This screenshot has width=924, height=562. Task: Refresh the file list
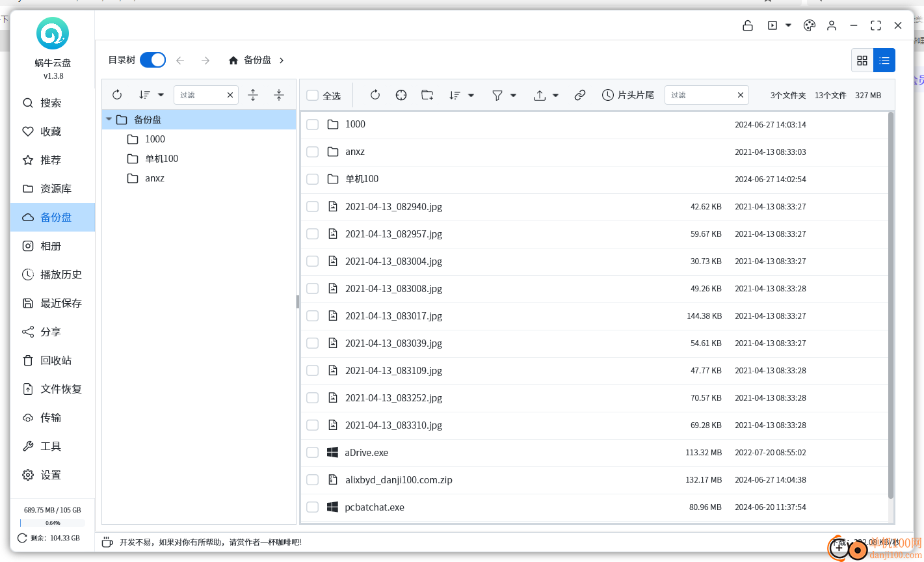coord(375,95)
